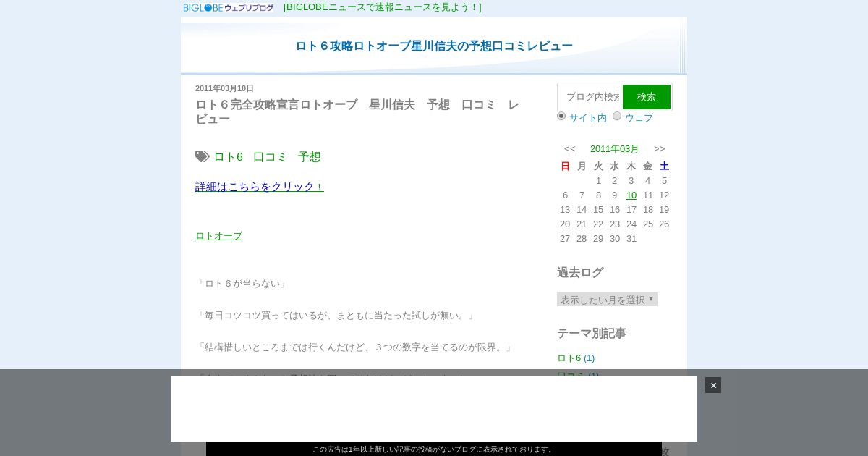The height and width of the screenshot is (456, 868).
Task: Open the ロト6 (1) theme link
Action: (576, 358)
